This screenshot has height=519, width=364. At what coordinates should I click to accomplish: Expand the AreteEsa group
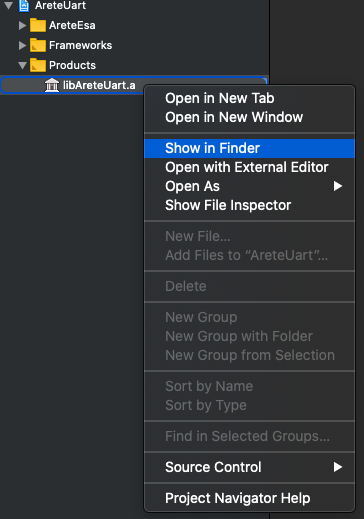point(22,25)
